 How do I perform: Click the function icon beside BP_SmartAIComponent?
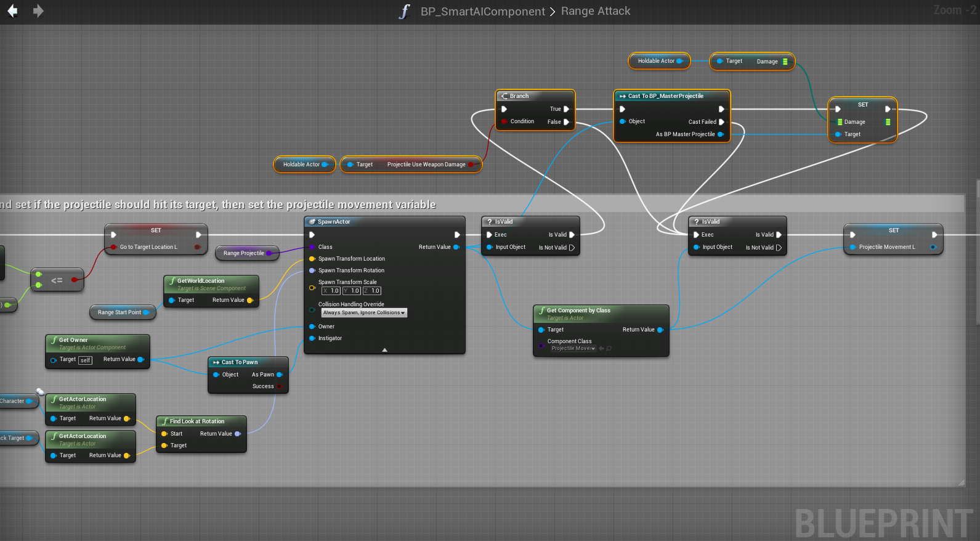[404, 12]
